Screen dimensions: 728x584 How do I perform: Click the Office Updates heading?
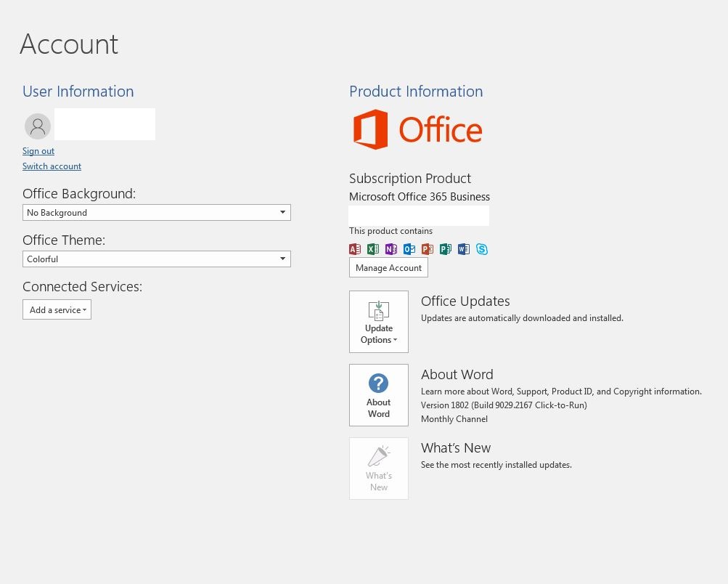tap(465, 301)
